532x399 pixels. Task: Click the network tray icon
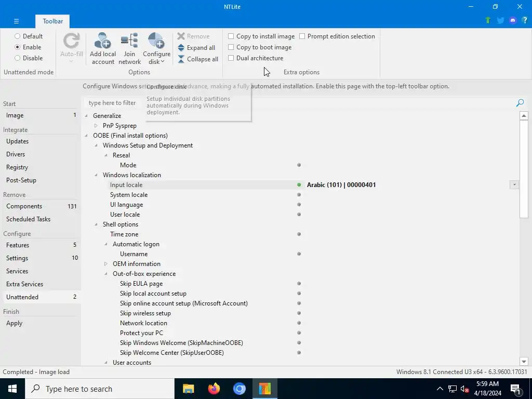pyautogui.click(x=453, y=389)
